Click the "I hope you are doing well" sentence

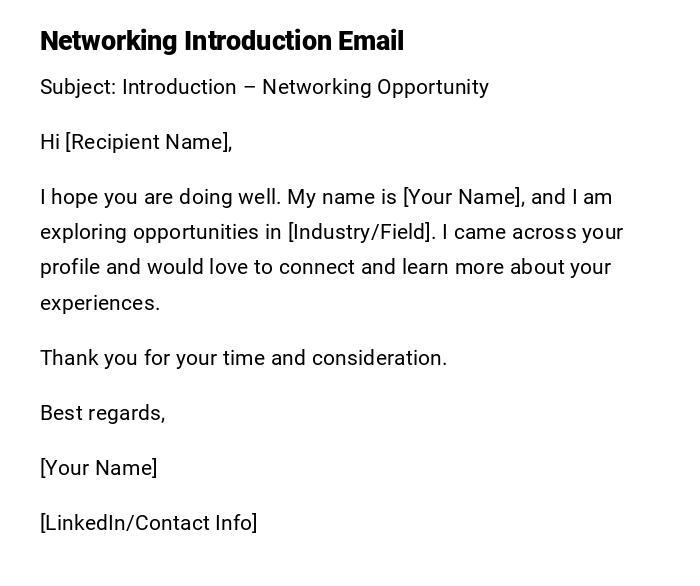click(160, 197)
